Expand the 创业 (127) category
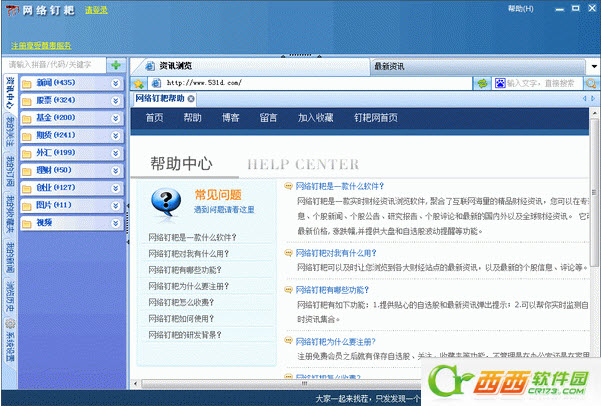601x406 pixels. pos(115,188)
